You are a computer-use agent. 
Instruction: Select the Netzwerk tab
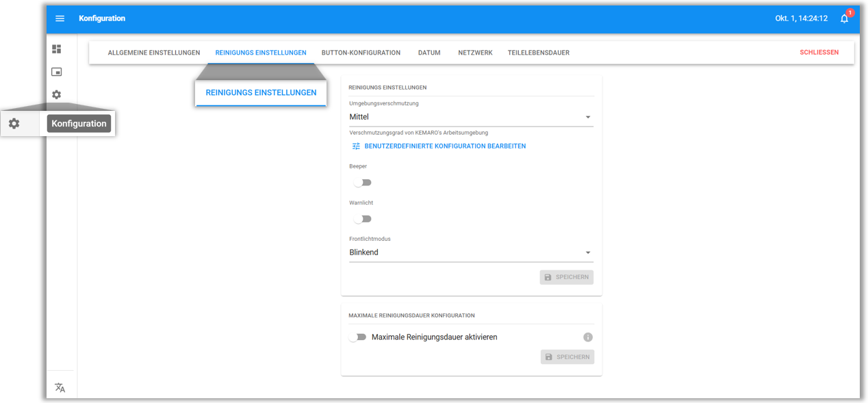(475, 53)
